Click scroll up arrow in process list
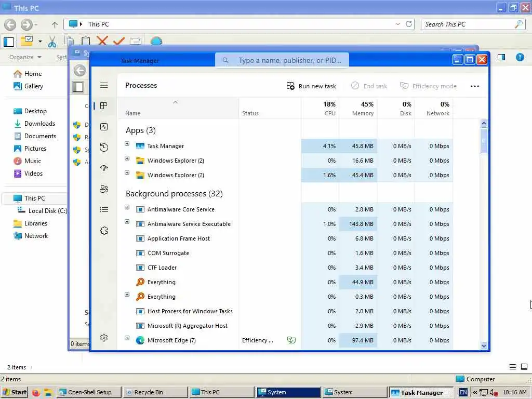This screenshot has width=532, height=399. click(484, 123)
